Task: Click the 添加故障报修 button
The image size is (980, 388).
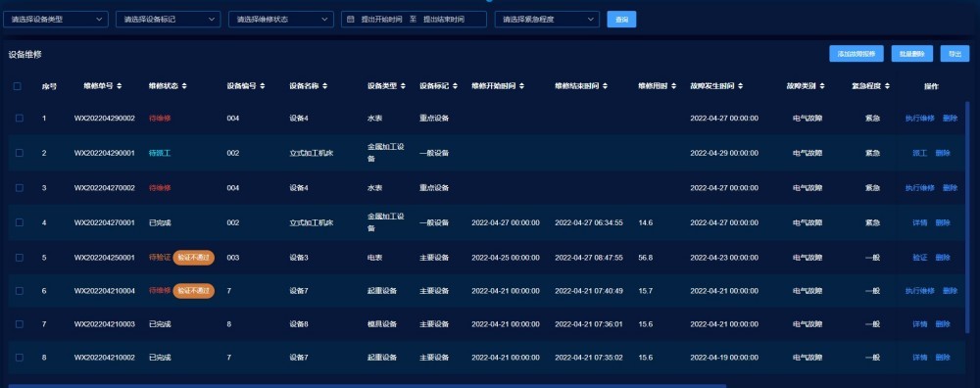Action: coord(857,54)
